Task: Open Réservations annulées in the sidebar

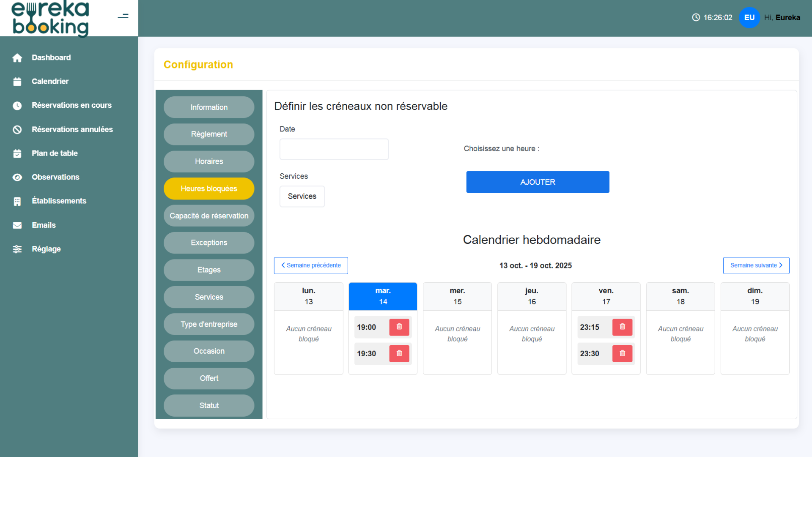Action: pyautogui.click(x=72, y=129)
